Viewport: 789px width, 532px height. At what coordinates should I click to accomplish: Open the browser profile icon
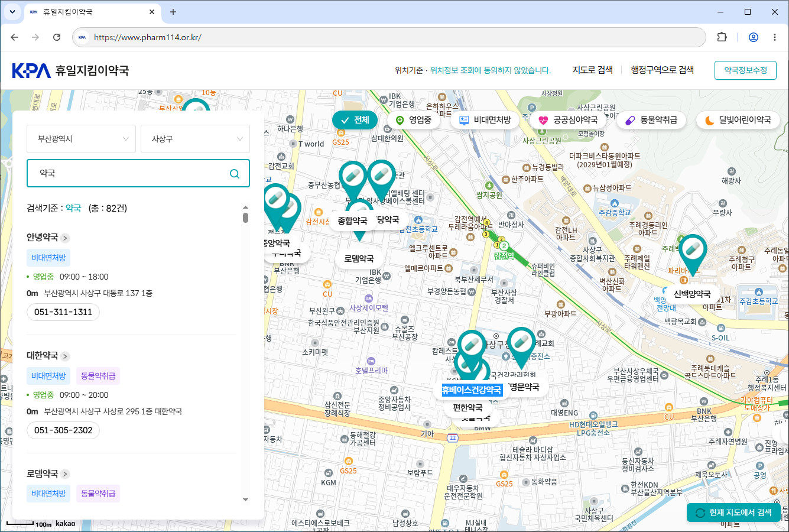(754, 37)
